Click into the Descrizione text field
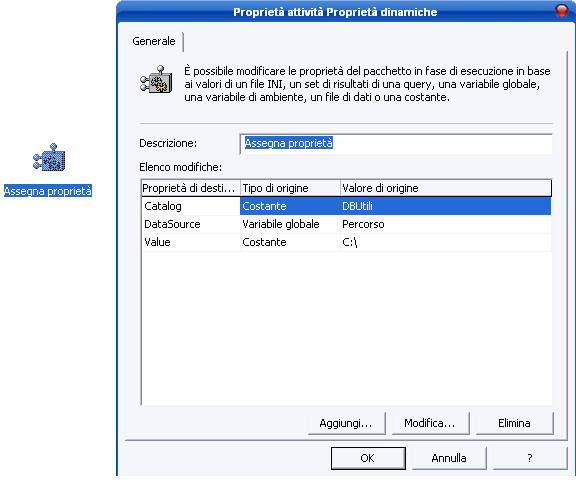This screenshot has height=480, width=576. point(396,144)
